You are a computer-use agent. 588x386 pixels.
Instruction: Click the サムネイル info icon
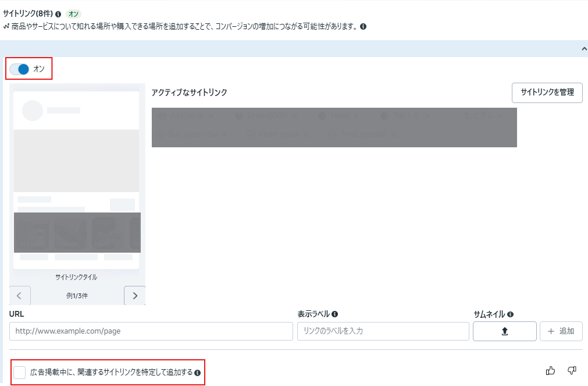[x=510, y=314]
